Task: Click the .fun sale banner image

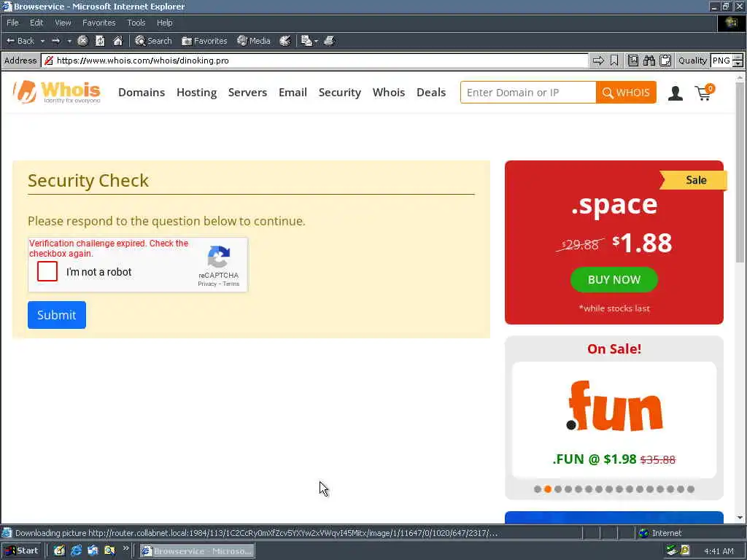Action: 614,405
